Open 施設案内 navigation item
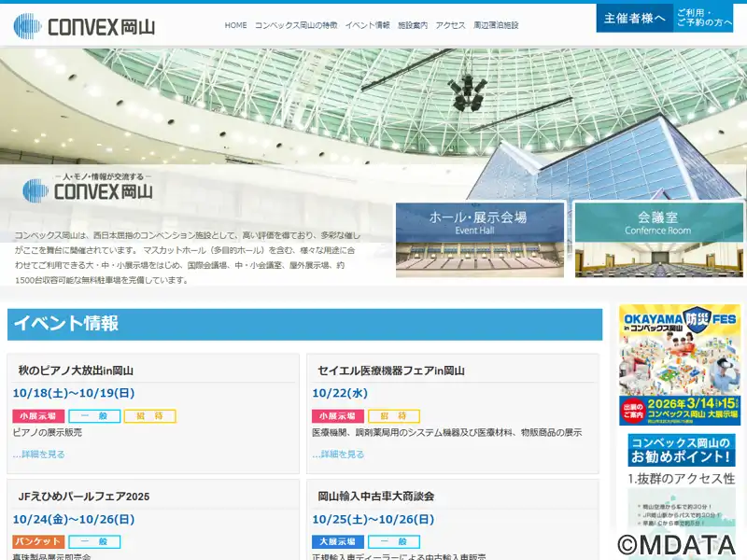 pyautogui.click(x=413, y=25)
